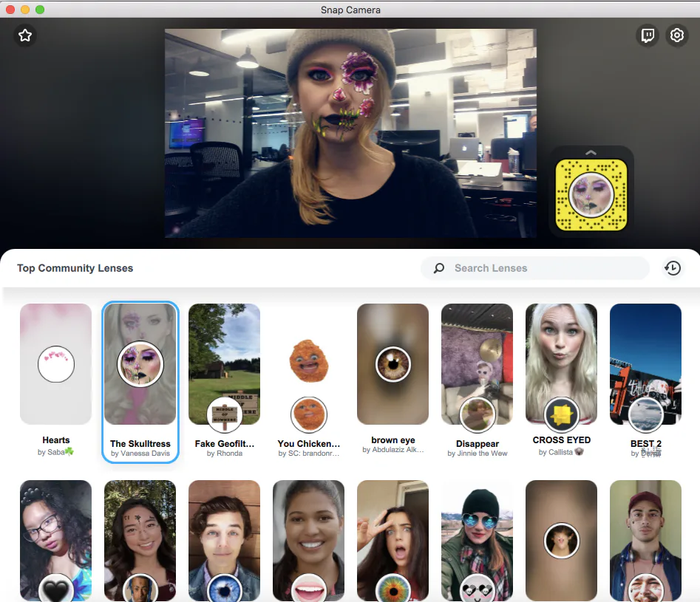Click the yellow minimize window button
This screenshot has height=602, width=700.
click(x=25, y=10)
